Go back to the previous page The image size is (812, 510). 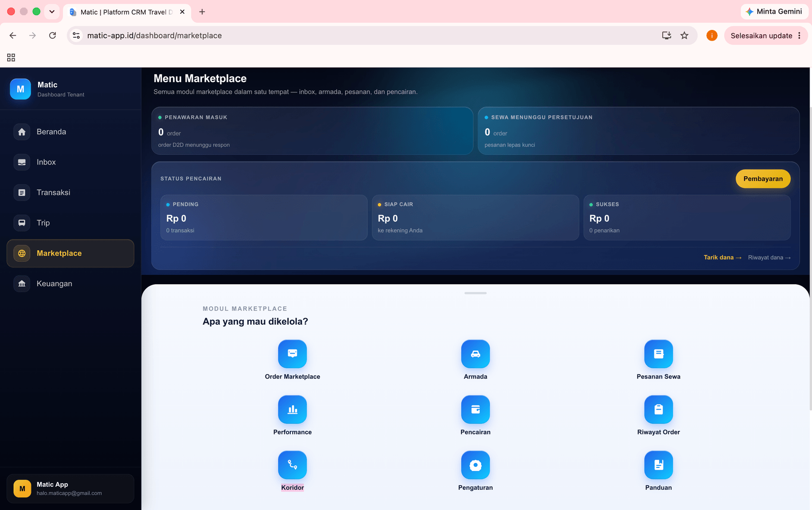(13, 36)
